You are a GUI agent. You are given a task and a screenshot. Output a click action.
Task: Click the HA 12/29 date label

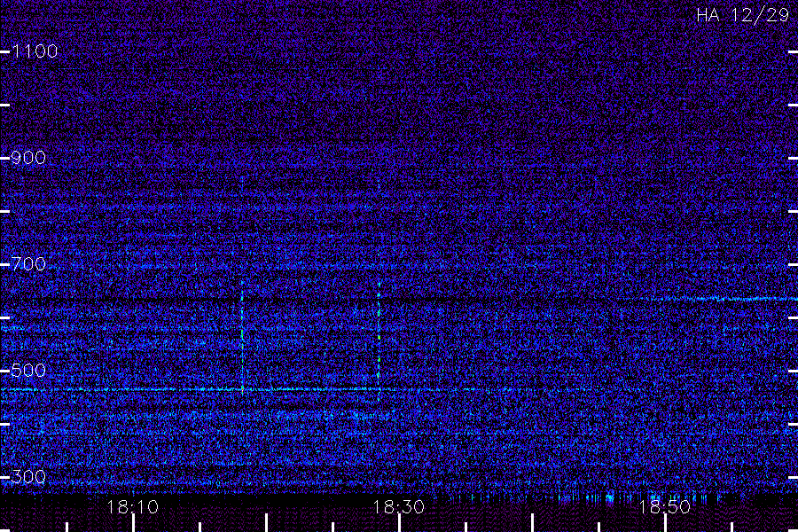[x=742, y=15]
